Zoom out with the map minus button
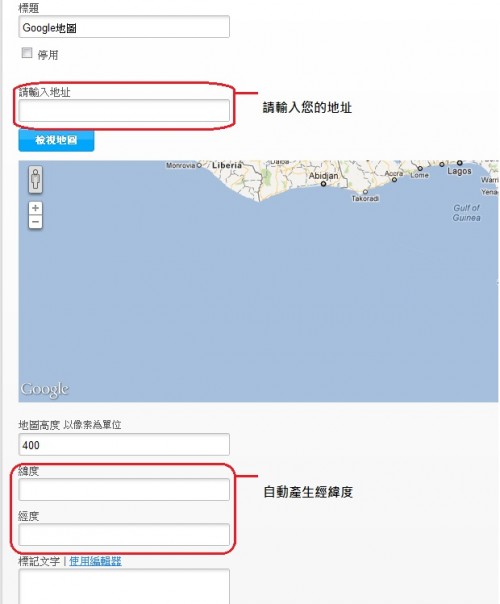This screenshot has height=604, width=500. pos(35,222)
